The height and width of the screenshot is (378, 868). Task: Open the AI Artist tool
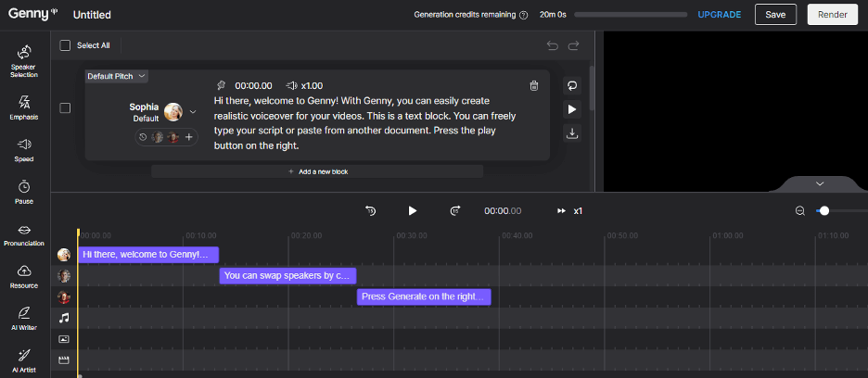click(x=24, y=360)
